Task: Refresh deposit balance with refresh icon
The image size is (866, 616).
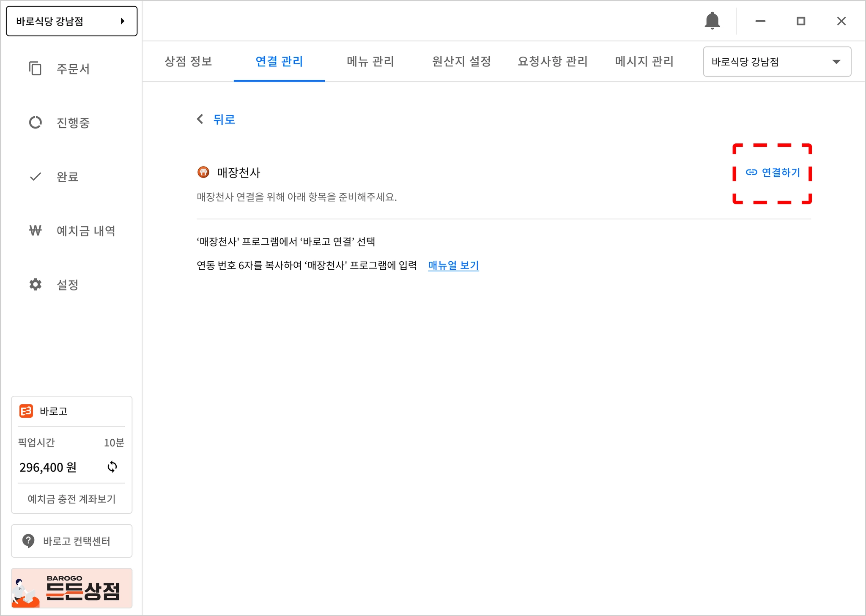Action: tap(112, 467)
